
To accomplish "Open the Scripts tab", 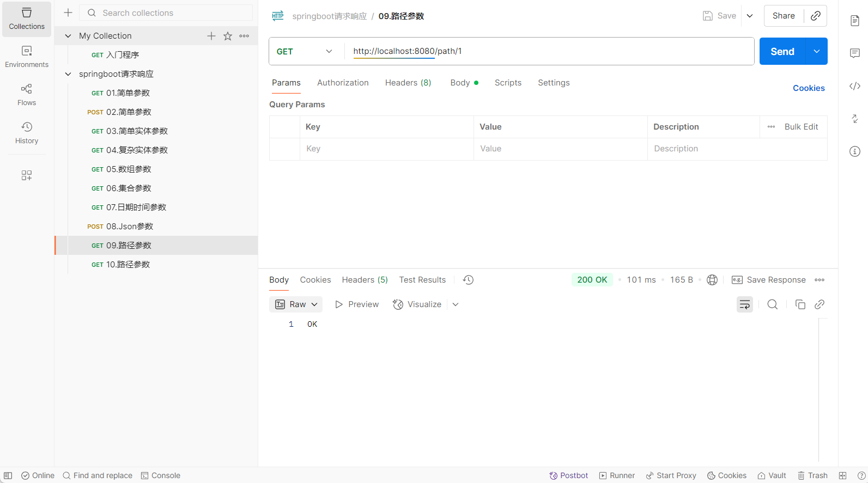I will [508, 83].
